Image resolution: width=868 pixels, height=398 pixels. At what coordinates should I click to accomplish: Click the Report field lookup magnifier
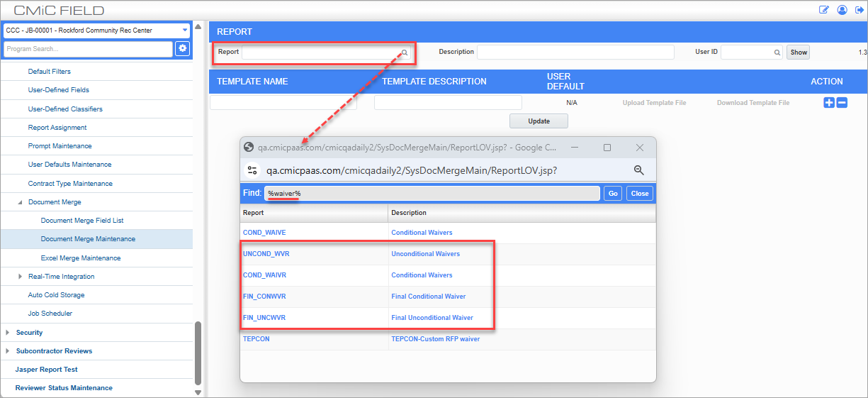tap(405, 52)
